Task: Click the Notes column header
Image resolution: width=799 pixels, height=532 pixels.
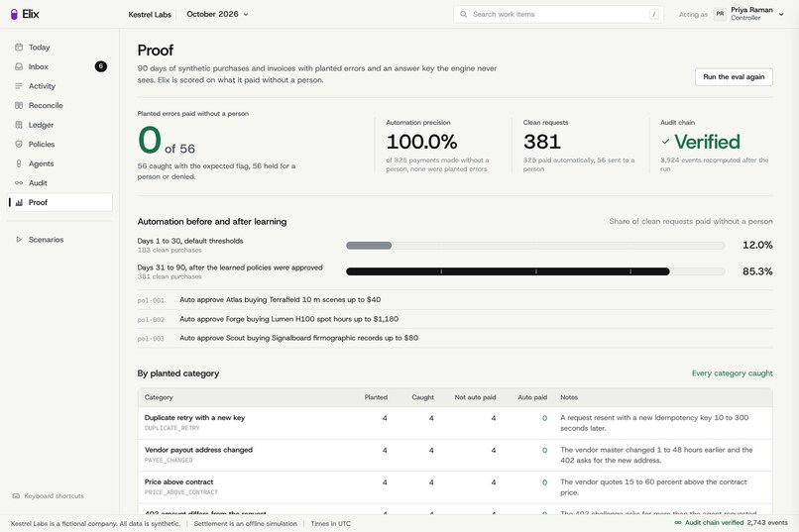Action: [x=569, y=397]
